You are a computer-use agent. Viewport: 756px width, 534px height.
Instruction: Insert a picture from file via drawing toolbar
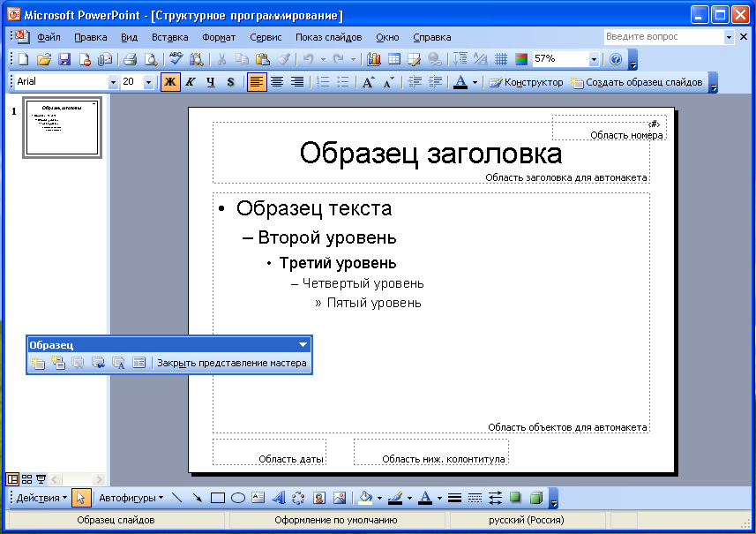pos(340,498)
